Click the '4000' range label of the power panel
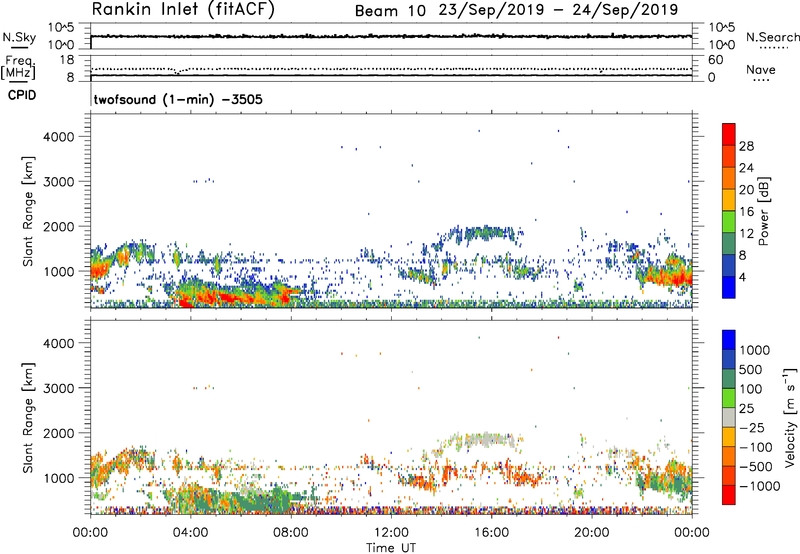The height and width of the screenshot is (554, 800). (x=59, y=137)
